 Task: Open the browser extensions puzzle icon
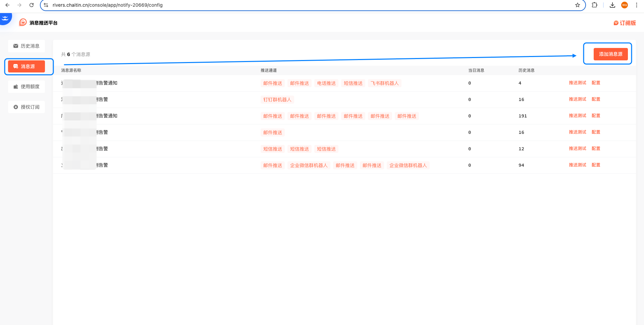pos(594,5)
